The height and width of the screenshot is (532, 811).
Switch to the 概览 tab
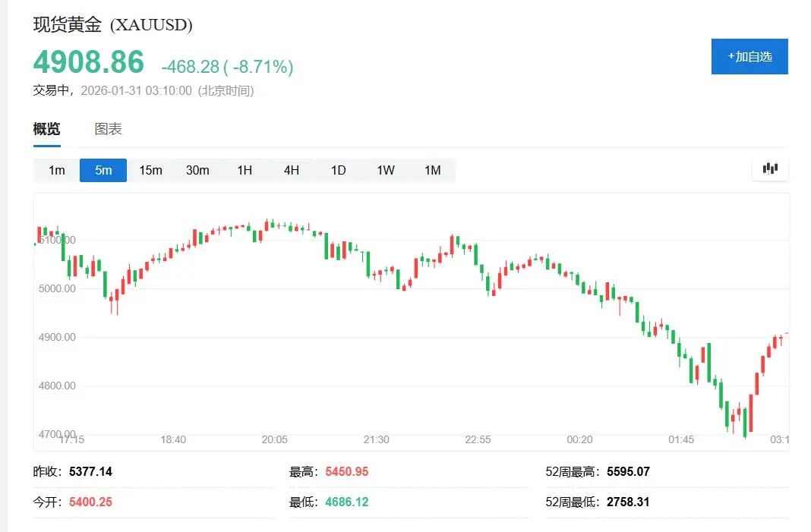tap(47, 128)
